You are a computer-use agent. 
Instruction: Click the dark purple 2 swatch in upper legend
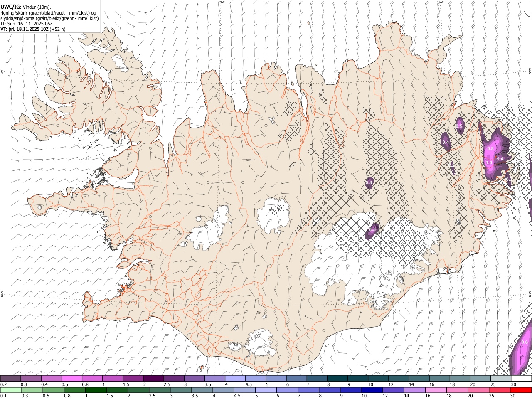[x=153, y=379]
